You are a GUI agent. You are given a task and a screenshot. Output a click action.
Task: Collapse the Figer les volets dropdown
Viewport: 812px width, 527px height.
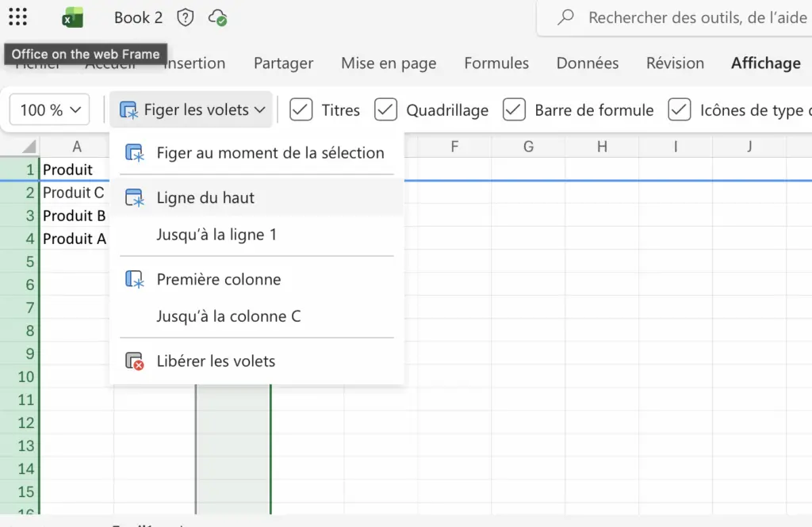pos(191,110)
